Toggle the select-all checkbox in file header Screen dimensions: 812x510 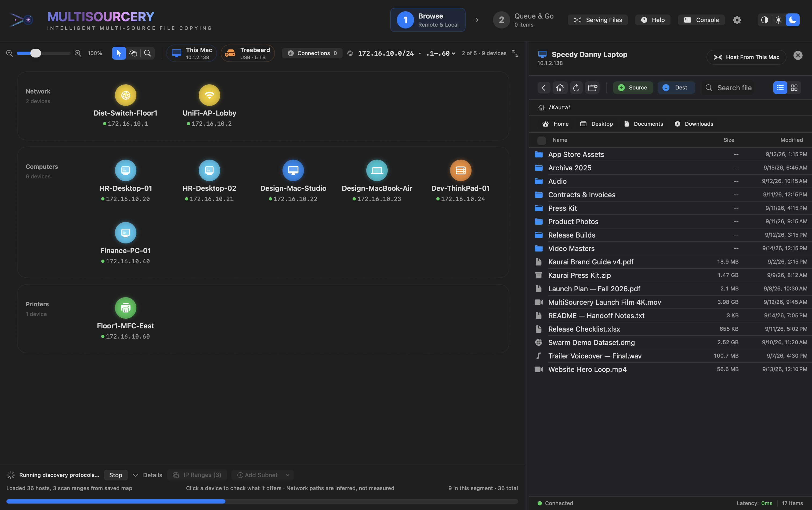coord(541,140)
